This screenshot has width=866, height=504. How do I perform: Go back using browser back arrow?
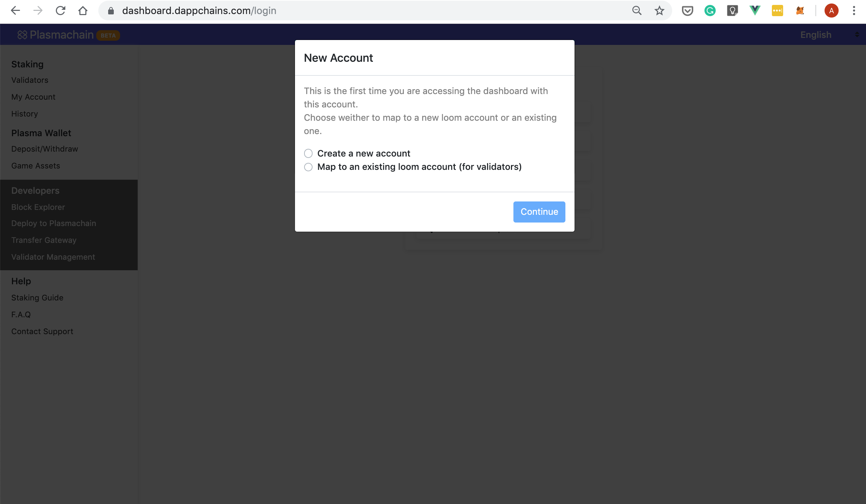click(x=15, y=11)
